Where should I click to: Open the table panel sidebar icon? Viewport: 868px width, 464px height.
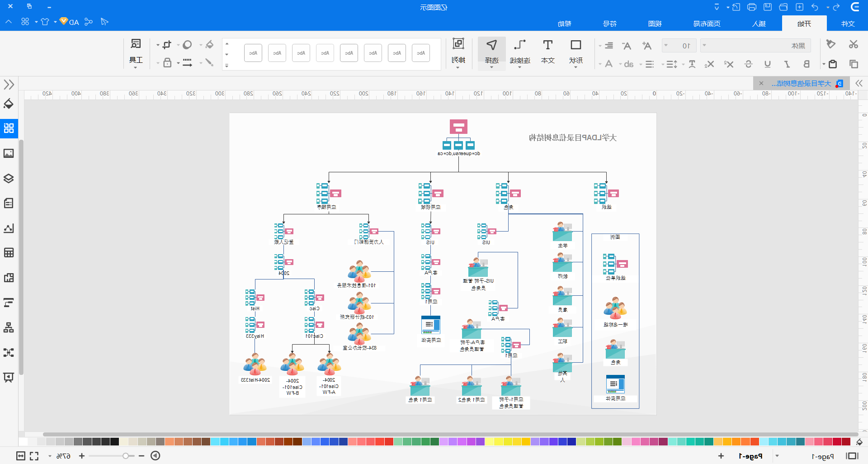click(x=9, y=253)
